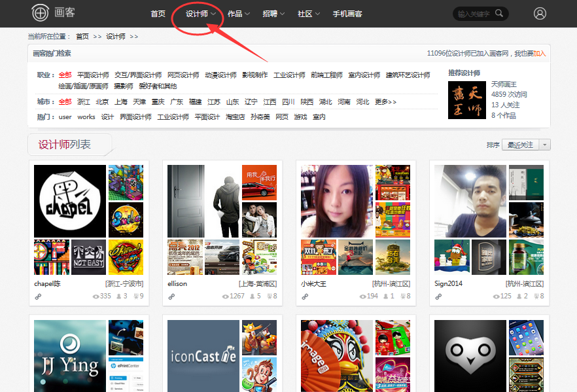577x392 pixels.
Task: Click the views eye icon on ellison card
Action: click(226, 296)
